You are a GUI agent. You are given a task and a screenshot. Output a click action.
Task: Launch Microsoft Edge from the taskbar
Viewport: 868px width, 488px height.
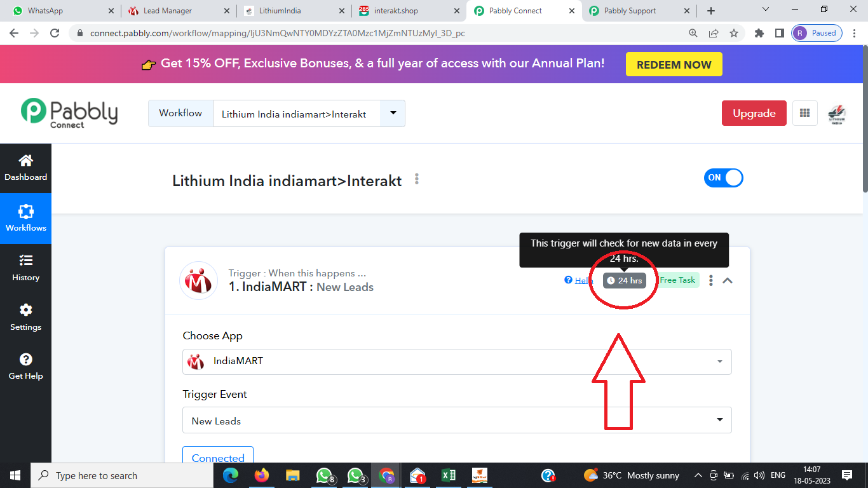pos(231,475)
